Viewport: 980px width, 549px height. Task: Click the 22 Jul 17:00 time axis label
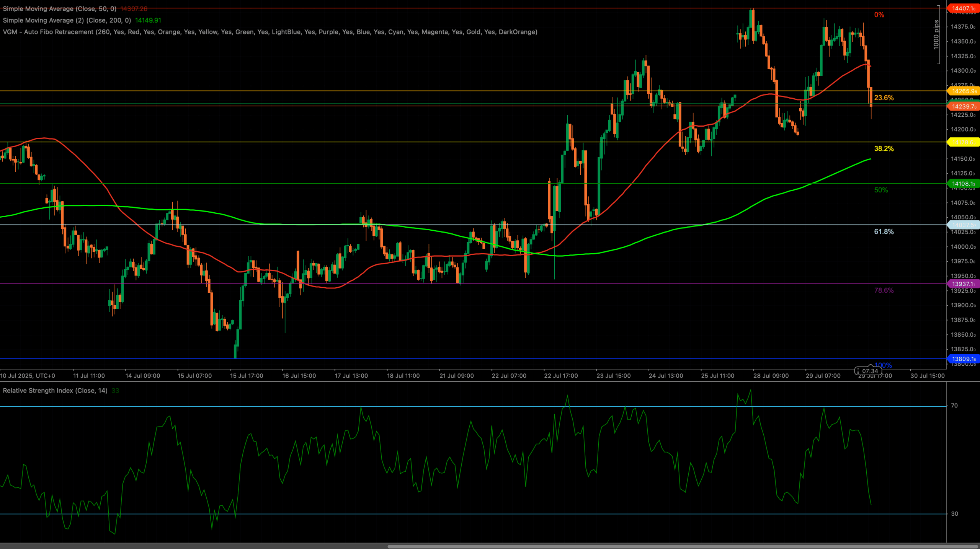pyautogui.click(x=561, y=376)
